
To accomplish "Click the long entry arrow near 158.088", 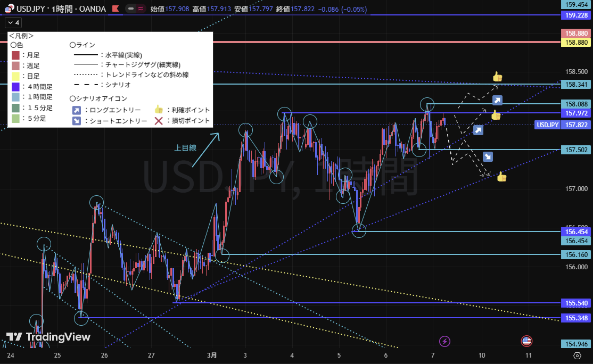I will click(497, 100).
